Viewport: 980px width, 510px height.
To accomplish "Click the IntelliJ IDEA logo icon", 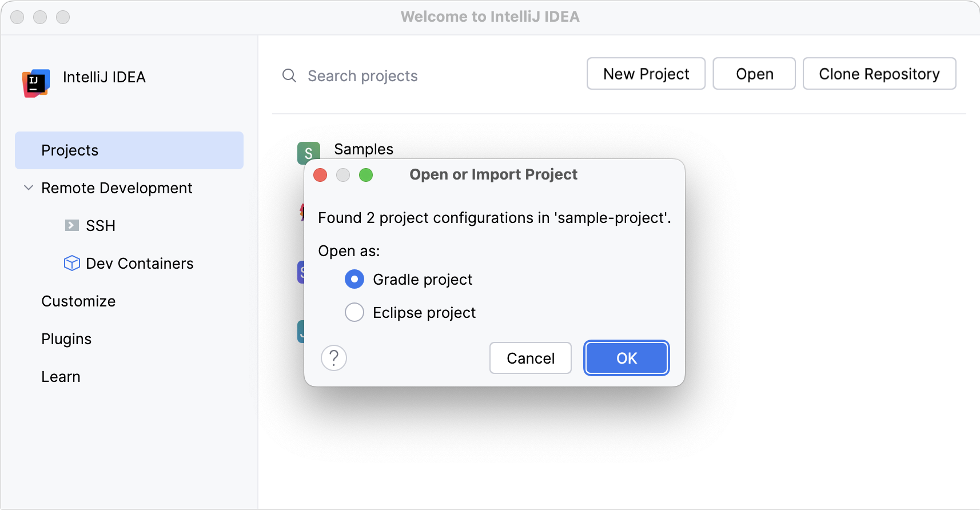I will coord(36,83).
